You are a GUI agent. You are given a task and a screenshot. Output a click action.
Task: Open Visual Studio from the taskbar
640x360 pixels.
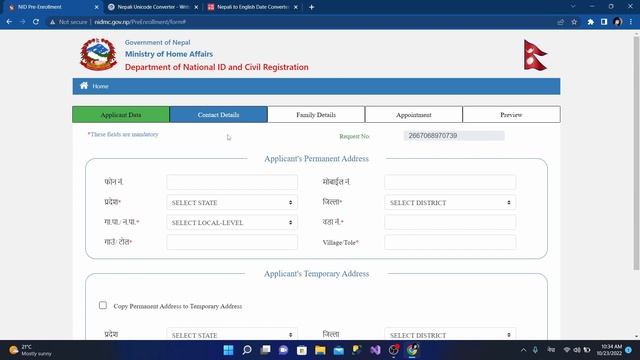(376, 350)
